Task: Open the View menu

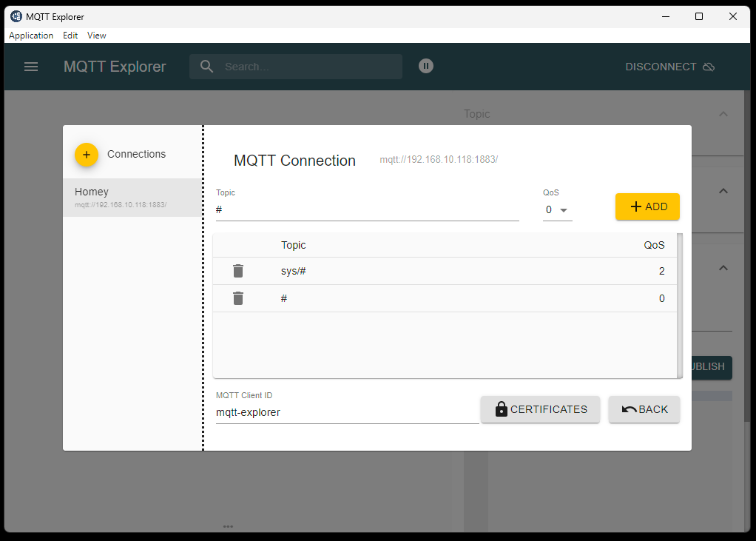Action: click(x=96, y=36)
